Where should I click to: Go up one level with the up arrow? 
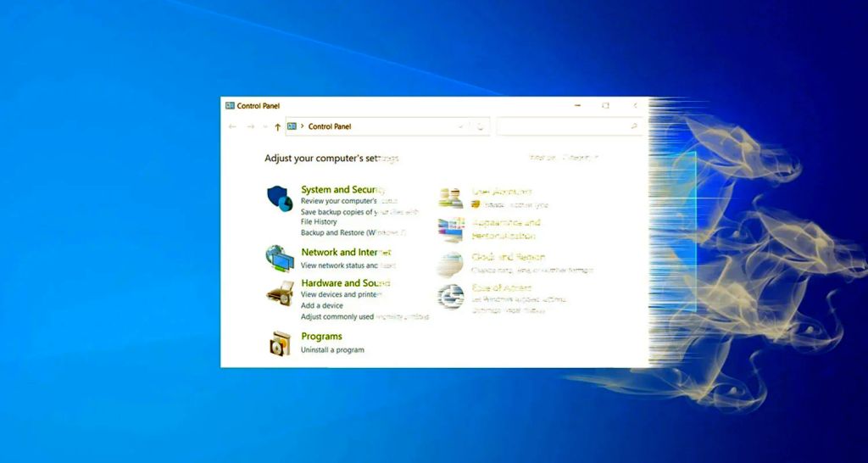[x=277, y=127]
